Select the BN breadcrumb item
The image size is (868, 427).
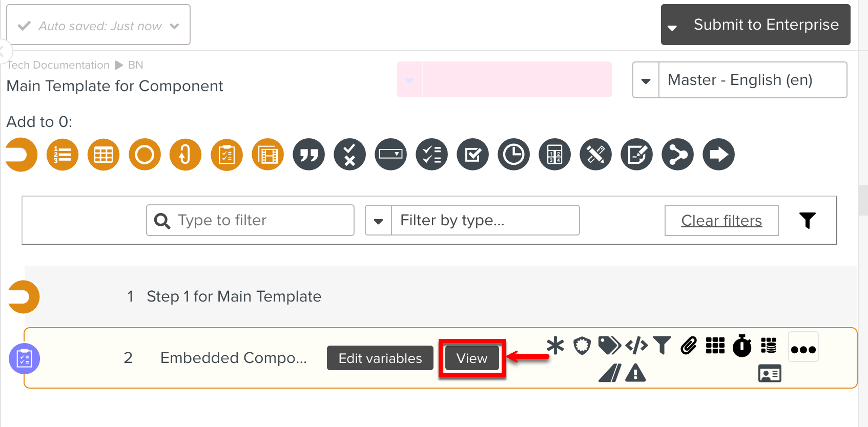tap(135, 65)
